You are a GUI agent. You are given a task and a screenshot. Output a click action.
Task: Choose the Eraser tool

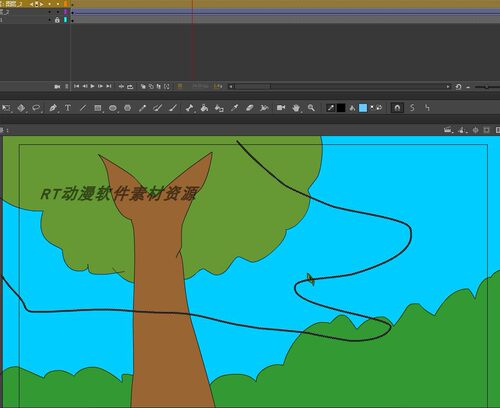tap(249, 108)
